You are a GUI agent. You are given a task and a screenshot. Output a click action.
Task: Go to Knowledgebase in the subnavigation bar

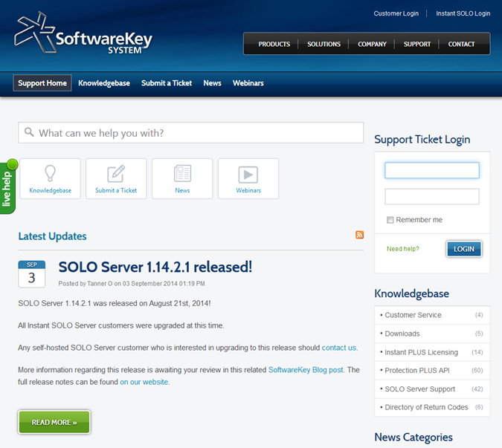[x=104, y=83]
